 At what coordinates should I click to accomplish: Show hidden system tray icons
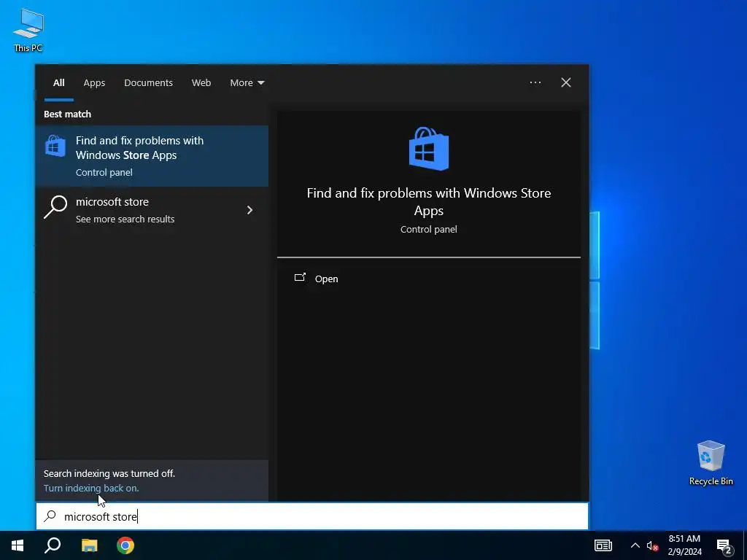click(635, 545)
